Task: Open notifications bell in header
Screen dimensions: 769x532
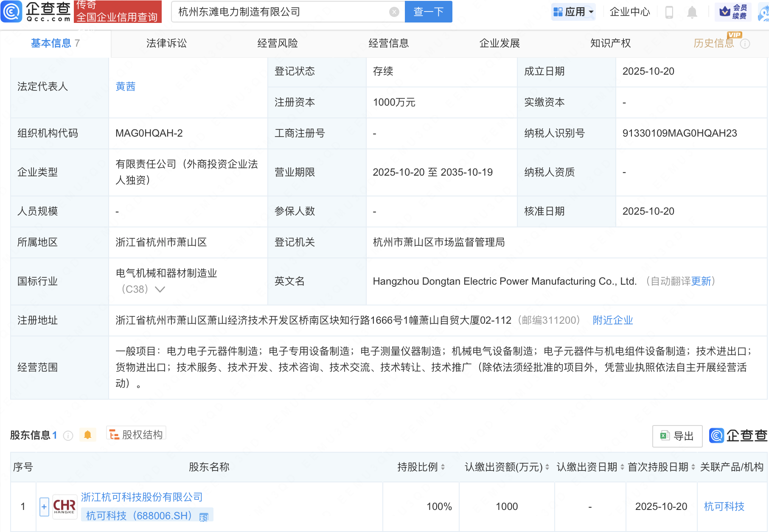Action: pyautogui.click(x=692, y=12)
